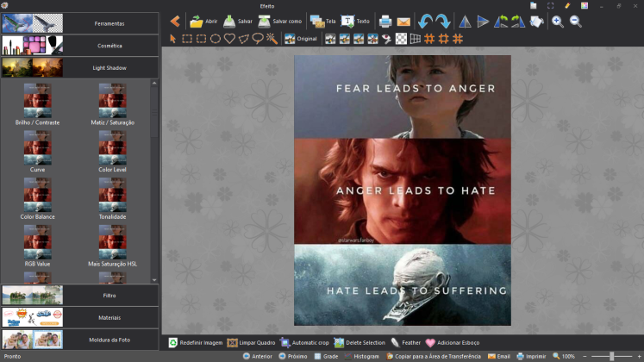
Task: Zoom in with the magnifier plus icon
Action: click(557, 22)
